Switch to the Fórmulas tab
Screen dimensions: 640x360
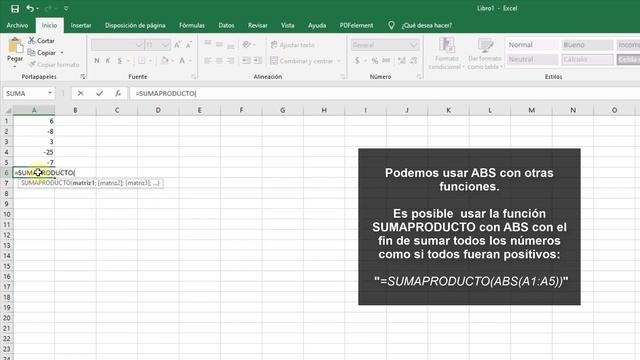[192, 25]
